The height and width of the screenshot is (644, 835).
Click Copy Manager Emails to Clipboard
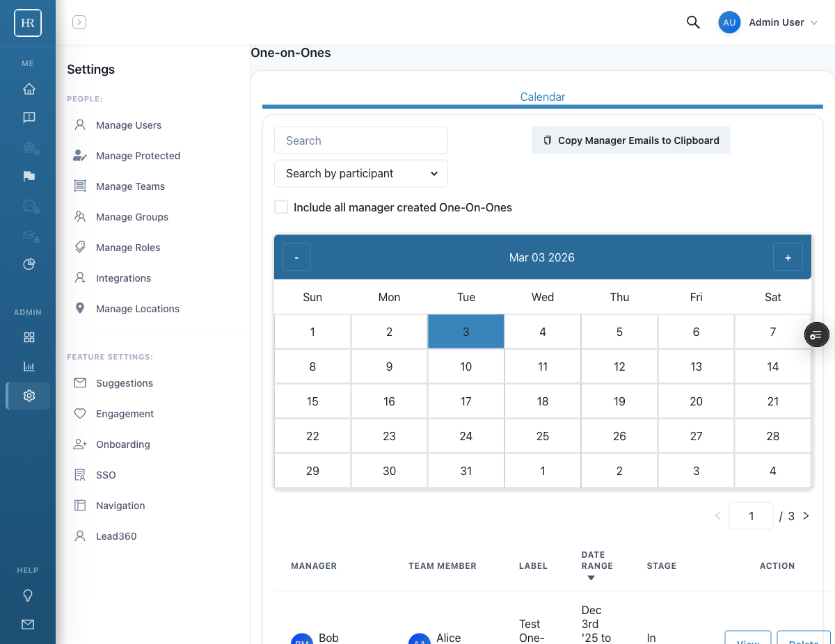tap(630, 140)
